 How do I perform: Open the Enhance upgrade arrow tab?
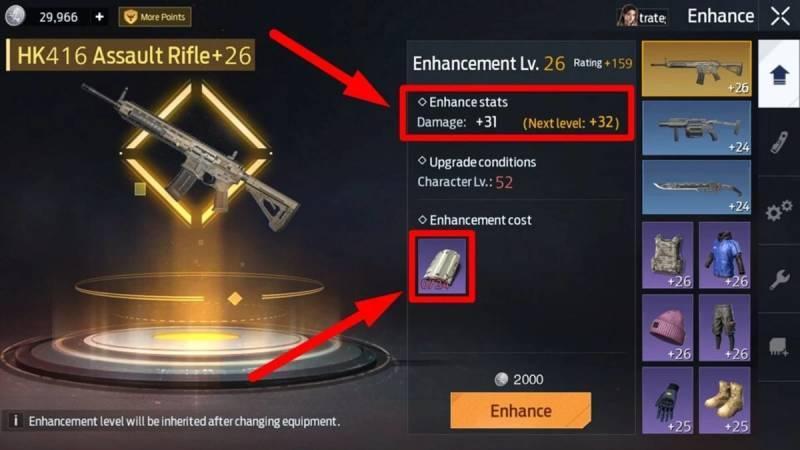[779, 74]
